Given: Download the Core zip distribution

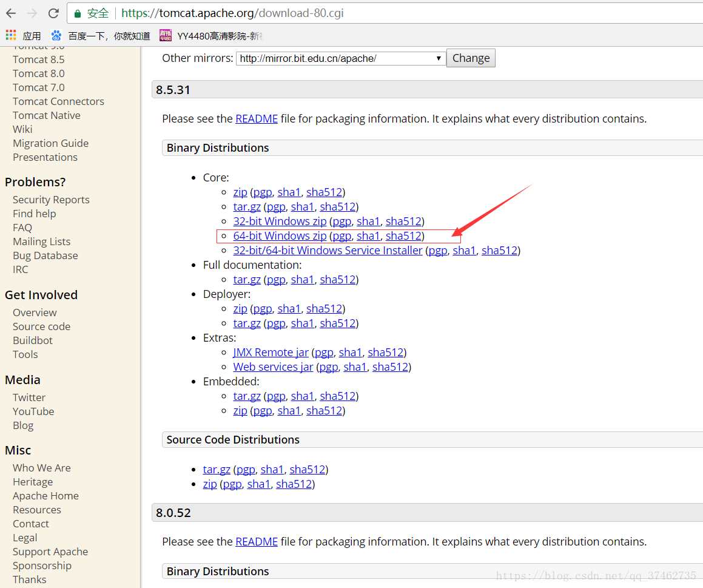Looking at the screenshot, I should (x=240, y=192).
